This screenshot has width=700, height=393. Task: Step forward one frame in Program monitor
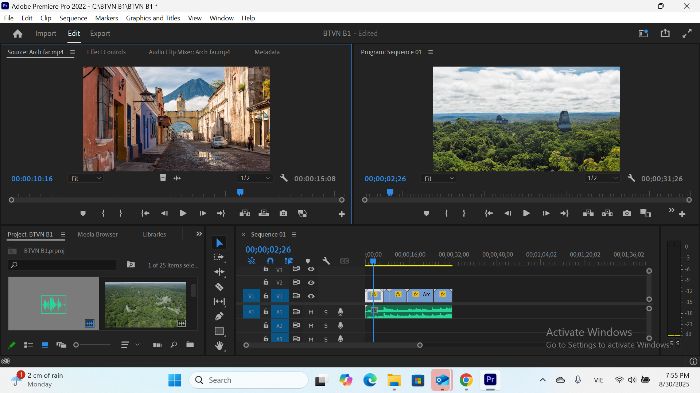click(x=546, y=213)
